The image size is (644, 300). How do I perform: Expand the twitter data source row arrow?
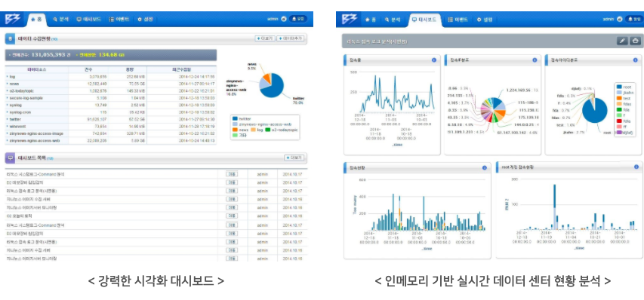[8, 119]
